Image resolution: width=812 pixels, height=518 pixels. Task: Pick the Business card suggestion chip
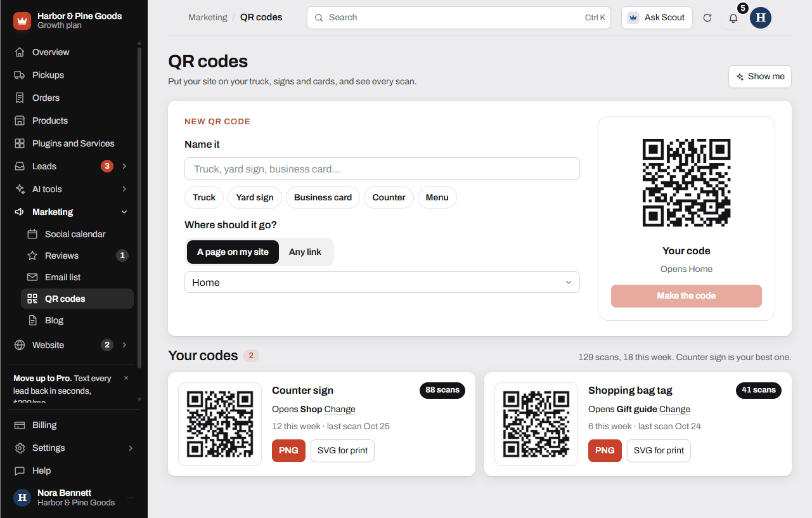[x=323, y=197]
